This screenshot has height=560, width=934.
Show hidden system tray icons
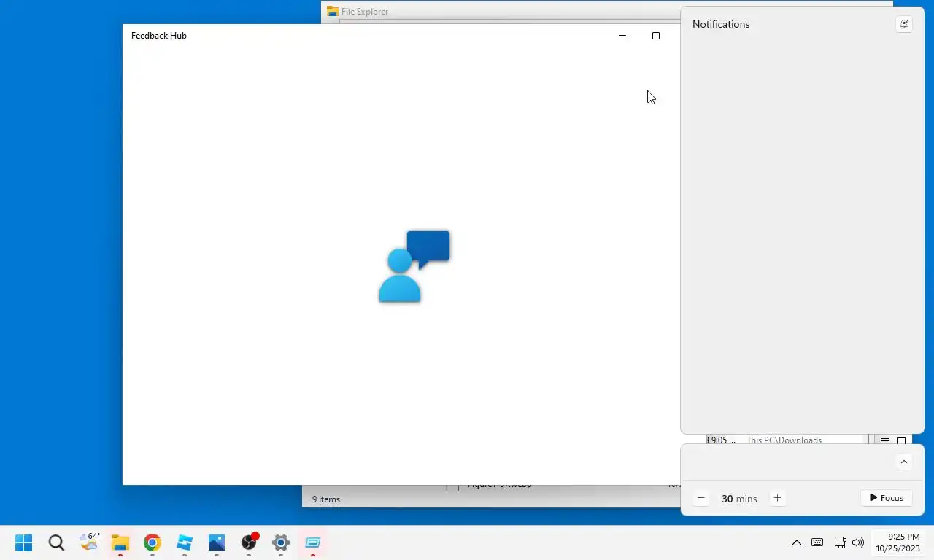(x=797, y=542)
